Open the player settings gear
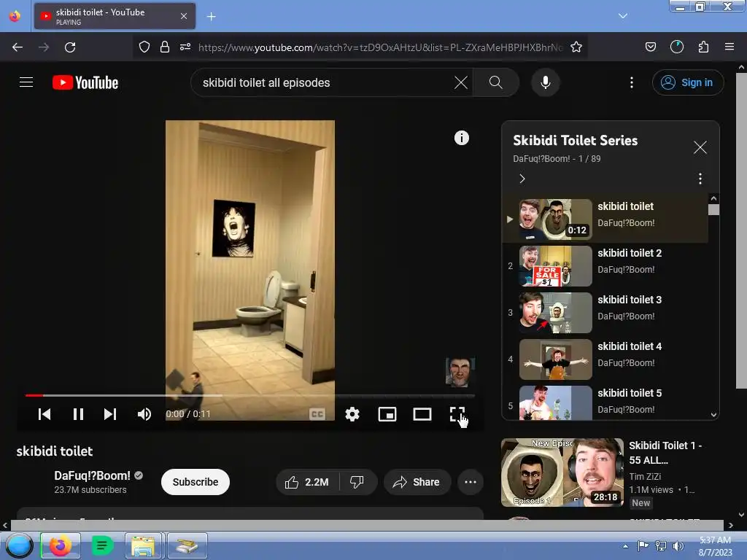Image resolution: width=747 pixels, height=560 pixels. (352, 414)
